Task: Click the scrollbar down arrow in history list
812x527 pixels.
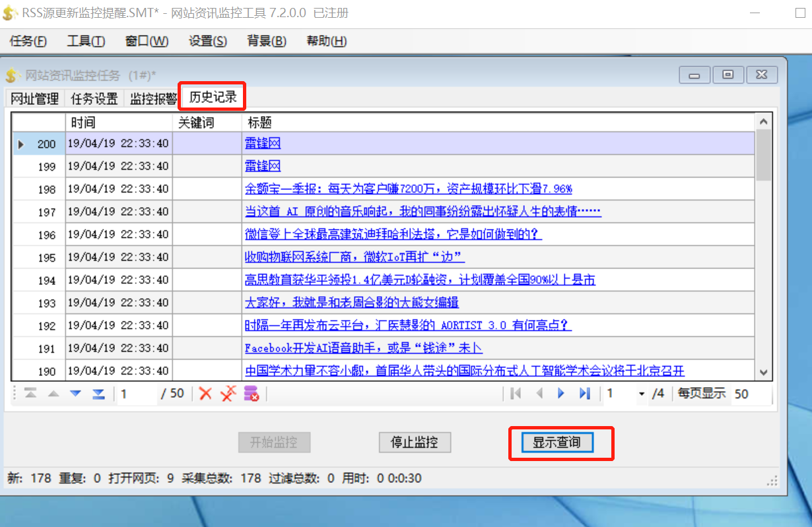Action: pyautogui.click(x=764, y=373)
